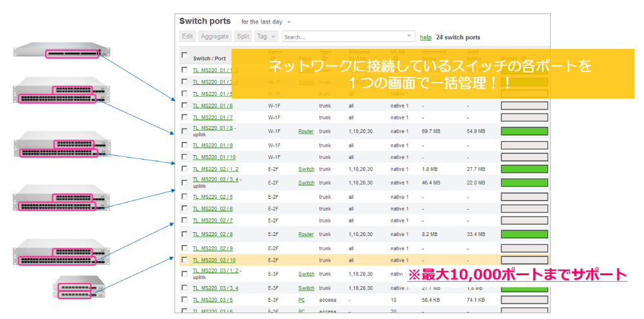Click the gray status bar of TL_MS220_01 / 6
Viewport: 644px width, 319px height.
(x=524, y=105)
